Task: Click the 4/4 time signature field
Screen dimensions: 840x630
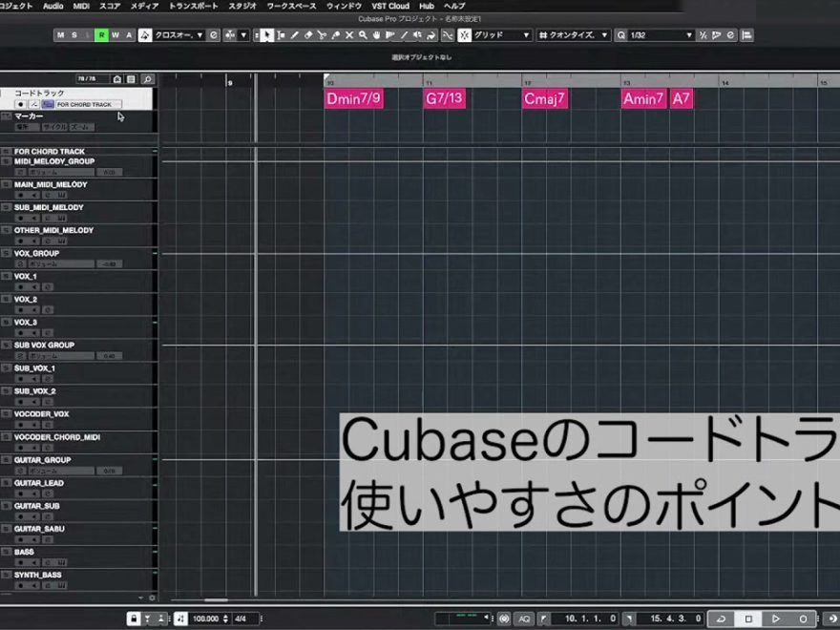Action: pos(244,619)
